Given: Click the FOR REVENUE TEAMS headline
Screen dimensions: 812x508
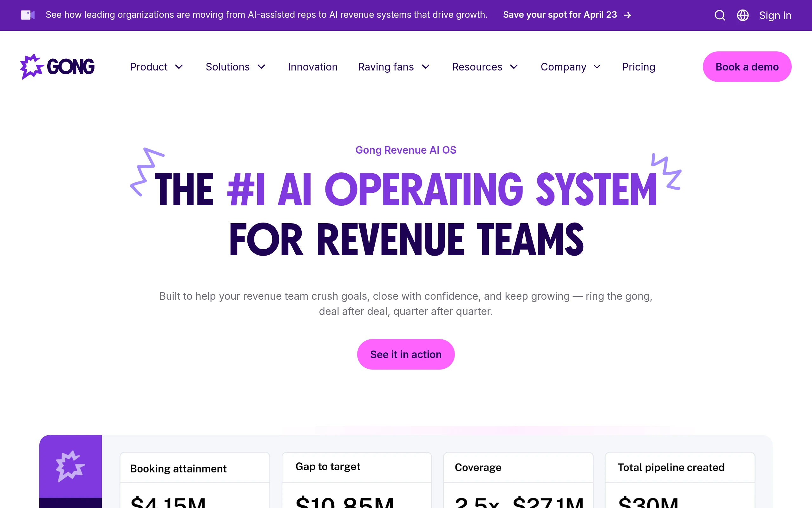Looking at the screenshot, I should 406,239.
